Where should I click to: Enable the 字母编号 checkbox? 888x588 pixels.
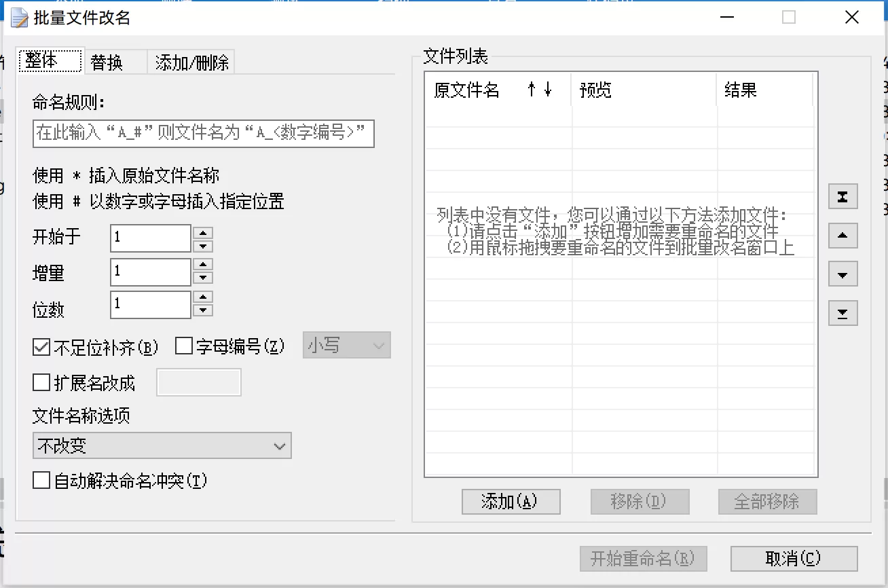point(184,347)
